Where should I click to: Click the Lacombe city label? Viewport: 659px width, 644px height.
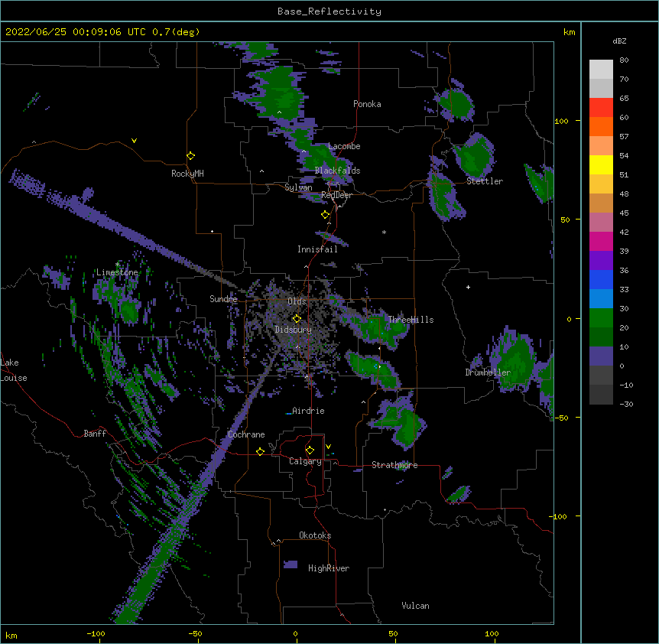(x=344, y=146)
